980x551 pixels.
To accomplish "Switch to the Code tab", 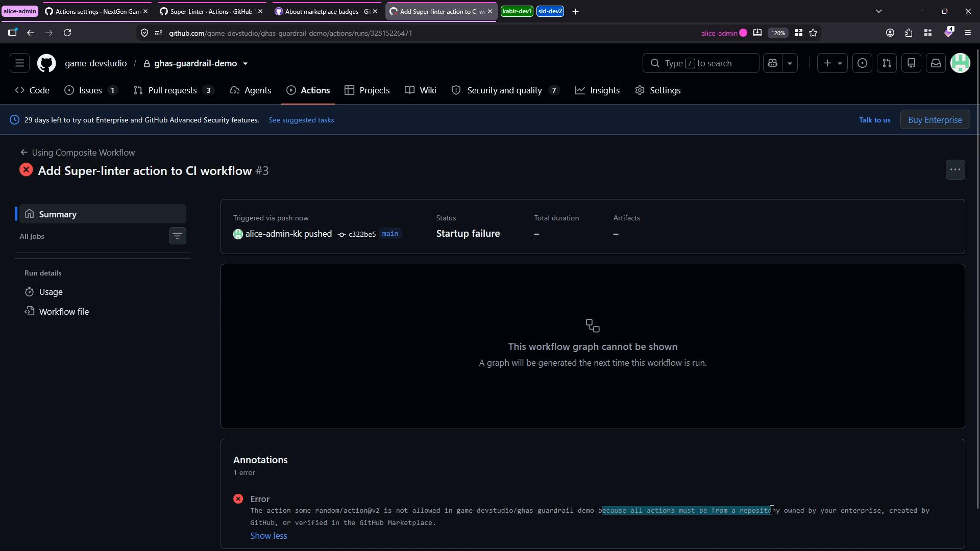I will pos(32,90).
